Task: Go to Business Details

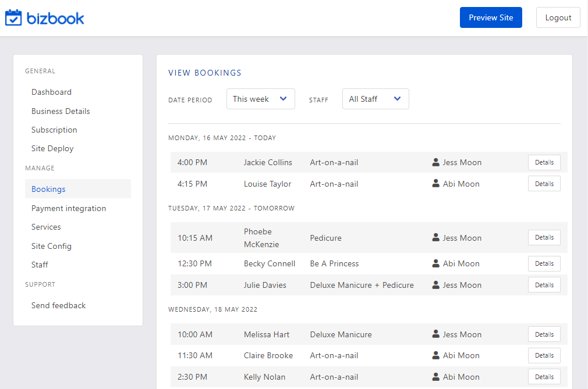Action: click(61, 111)
